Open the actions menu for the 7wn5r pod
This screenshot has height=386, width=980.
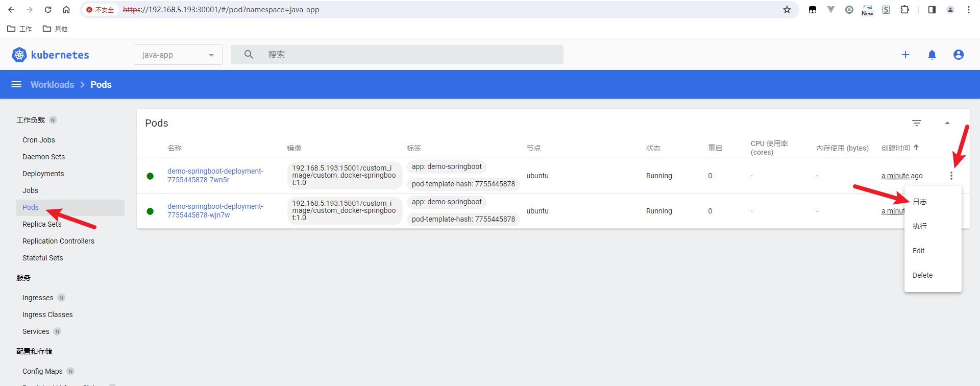(x=951, y=176)
